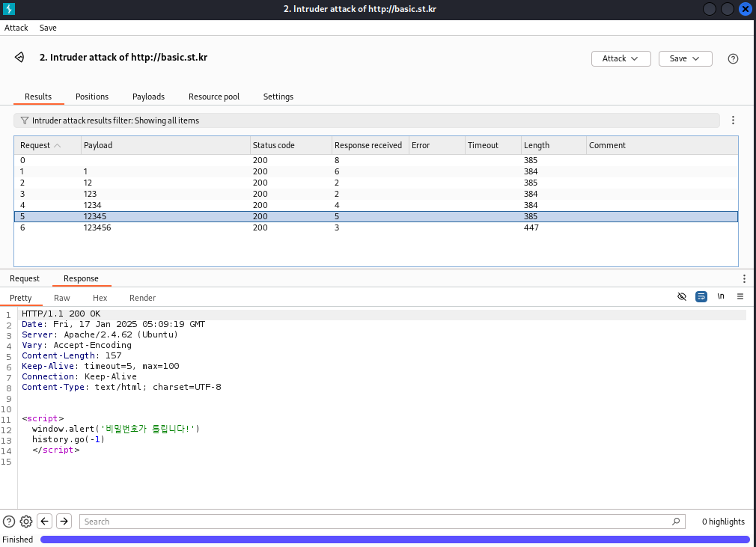The width and height of the screenshot is (756, 547).
Task: Switch to the Positions tab
Action: coord(92,97)
